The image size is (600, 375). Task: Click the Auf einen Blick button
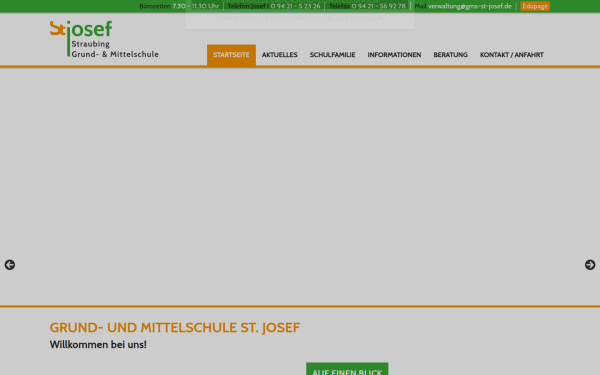(x=347, y=370)
